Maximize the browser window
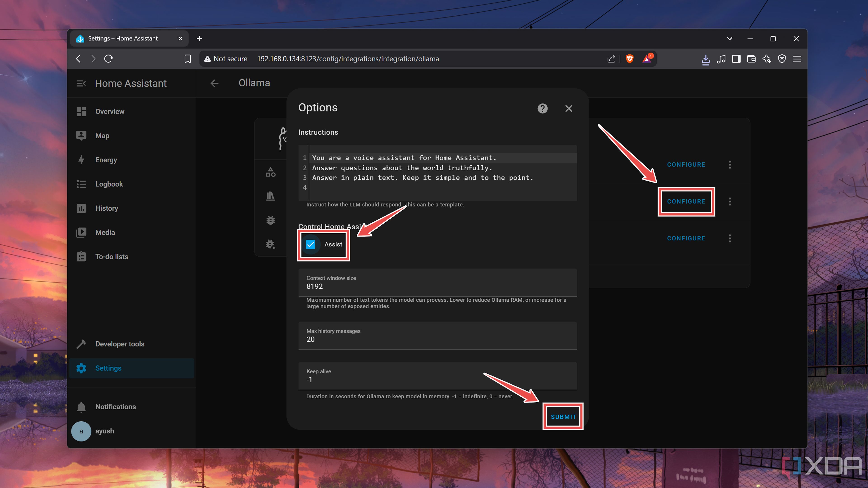 773,38
